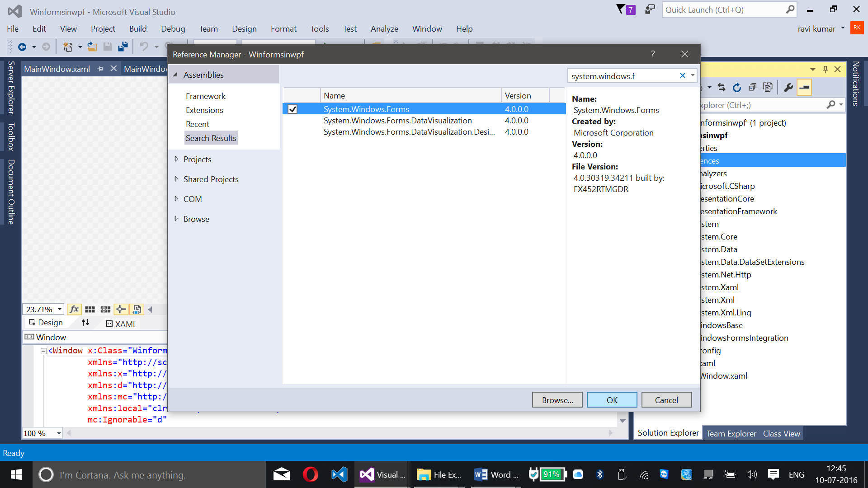Expand the Browse section

coord(176,219)
